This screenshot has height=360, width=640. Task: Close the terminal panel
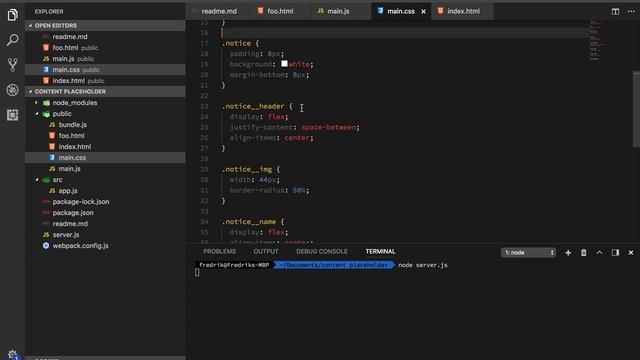tap(631, 253)
